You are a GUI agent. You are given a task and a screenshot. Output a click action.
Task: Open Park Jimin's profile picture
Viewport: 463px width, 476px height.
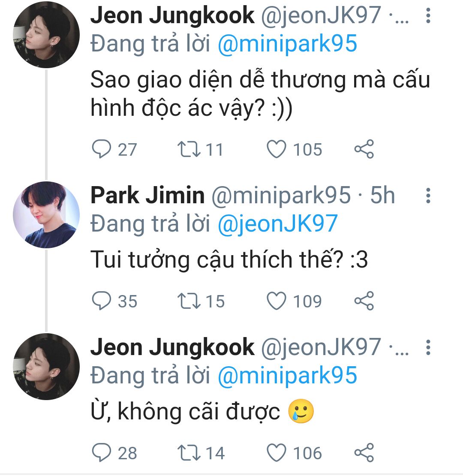46,214
